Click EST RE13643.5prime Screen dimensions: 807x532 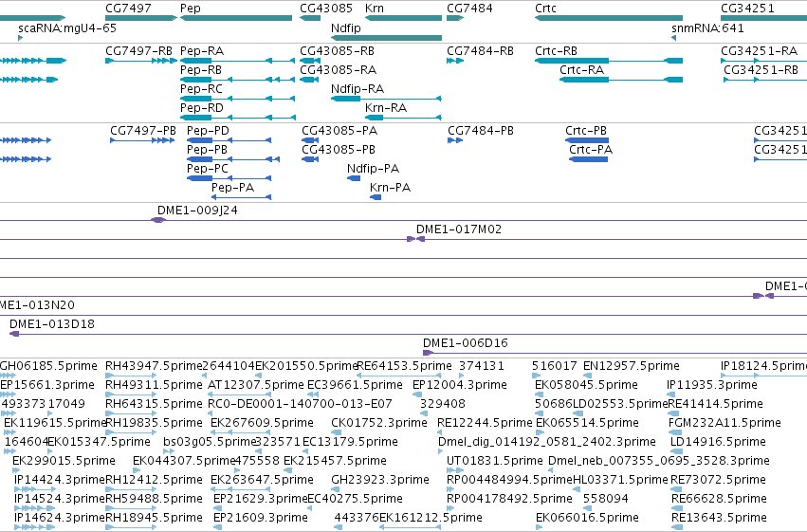click(719, 518)
